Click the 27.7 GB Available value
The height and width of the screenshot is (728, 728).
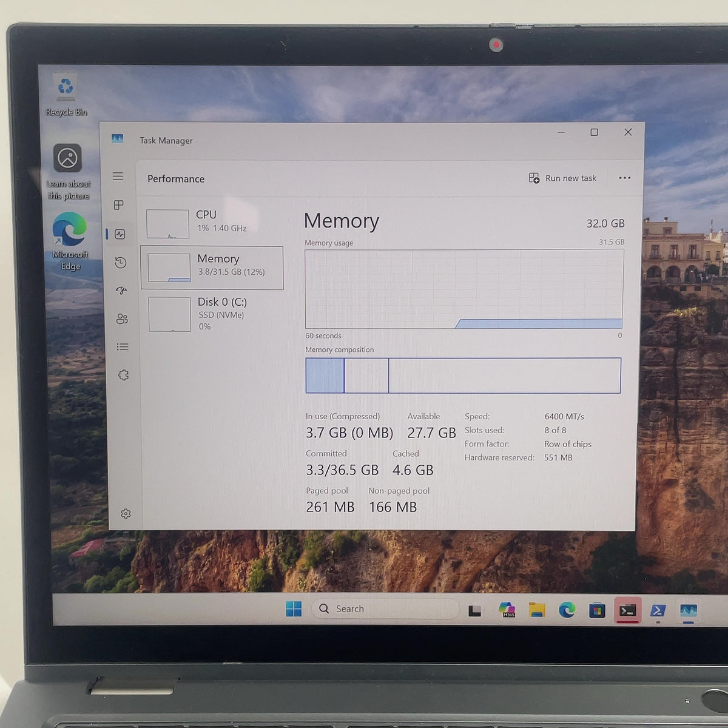tap(431, 433)
